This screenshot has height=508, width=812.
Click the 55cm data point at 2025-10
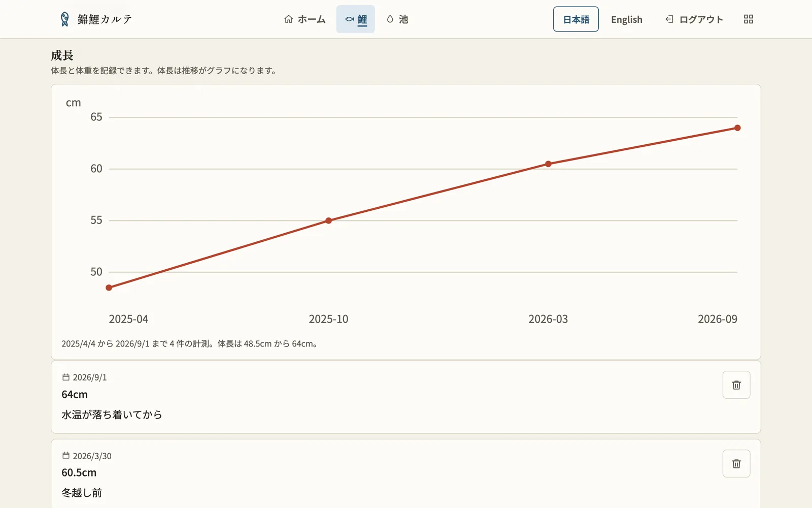tap(329, 220)
